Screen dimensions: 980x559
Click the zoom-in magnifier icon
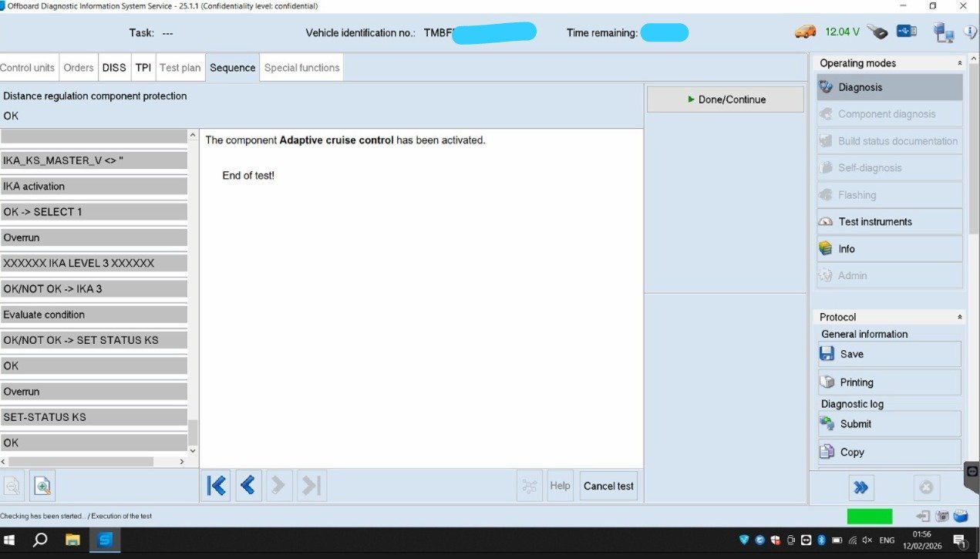tap(42, 486)
